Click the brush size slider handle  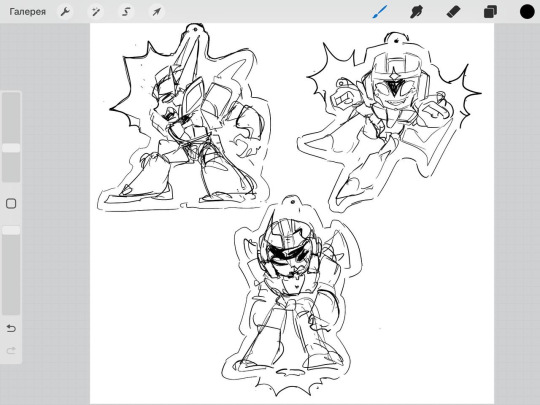tap(11, 148)
